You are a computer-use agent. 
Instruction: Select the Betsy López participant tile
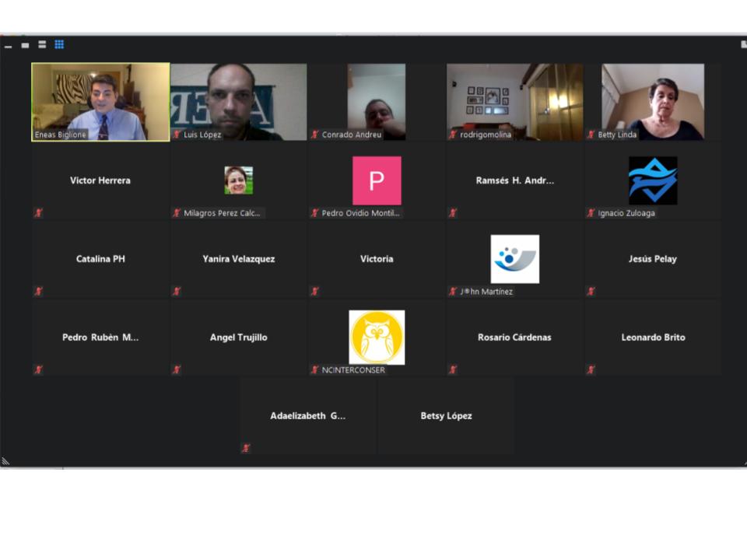pyautogui.click(x=446, y=416)
